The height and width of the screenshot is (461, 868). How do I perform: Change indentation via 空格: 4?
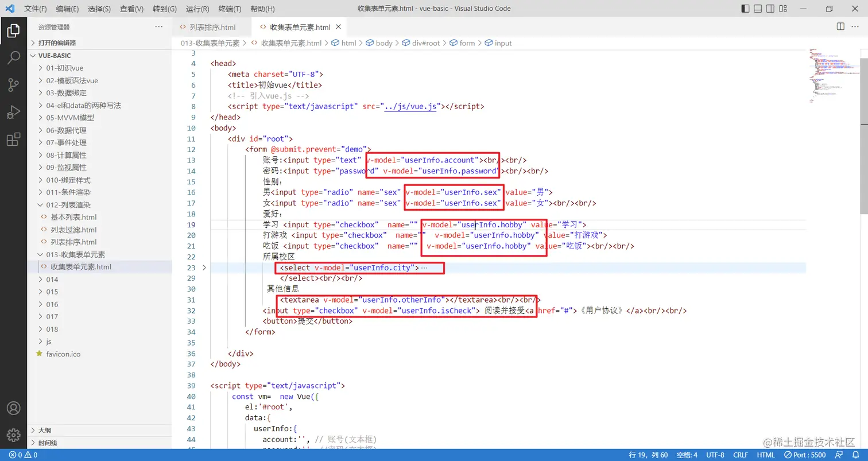(687, 455)
